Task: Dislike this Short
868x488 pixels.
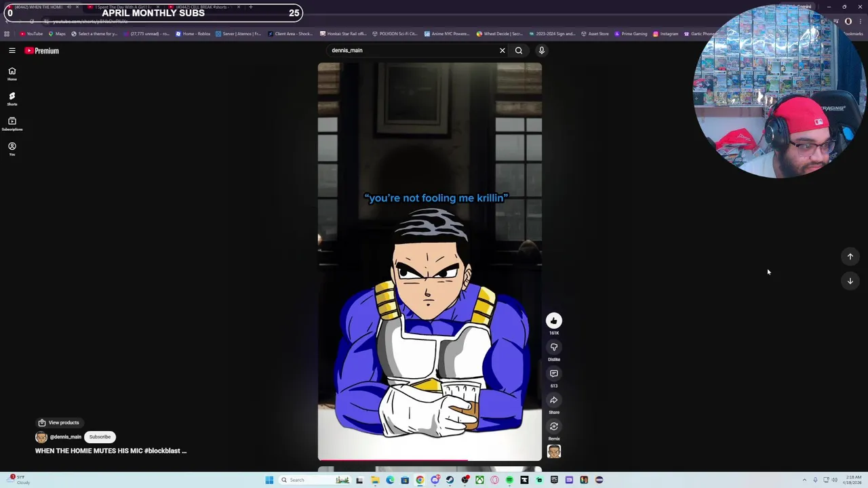Action: 554,347
